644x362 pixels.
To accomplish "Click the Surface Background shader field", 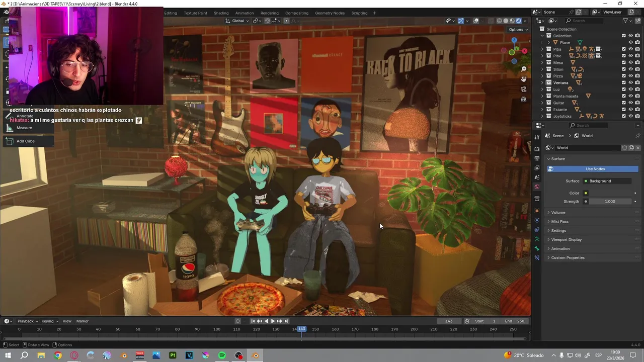I will [x=607, y=181].
